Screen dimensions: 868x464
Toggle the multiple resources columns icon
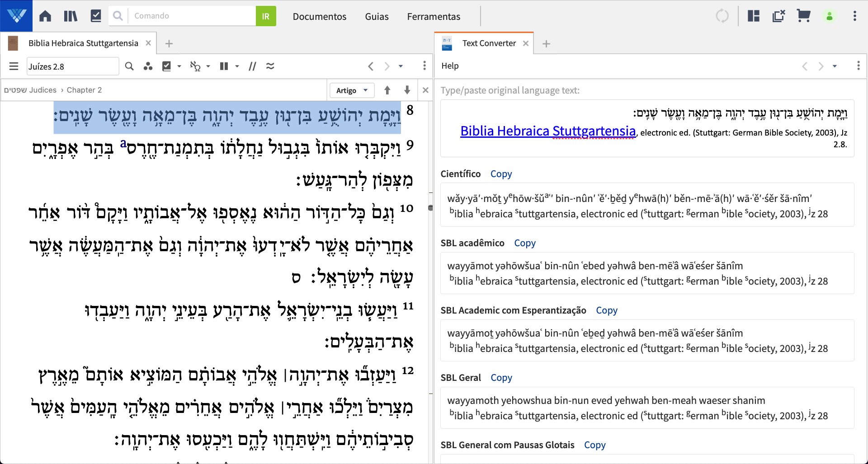(224, 66)
